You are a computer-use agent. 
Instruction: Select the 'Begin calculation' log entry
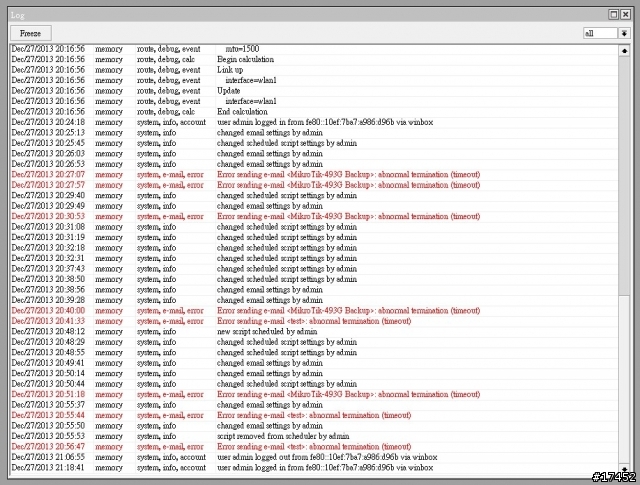pos(314,60)
